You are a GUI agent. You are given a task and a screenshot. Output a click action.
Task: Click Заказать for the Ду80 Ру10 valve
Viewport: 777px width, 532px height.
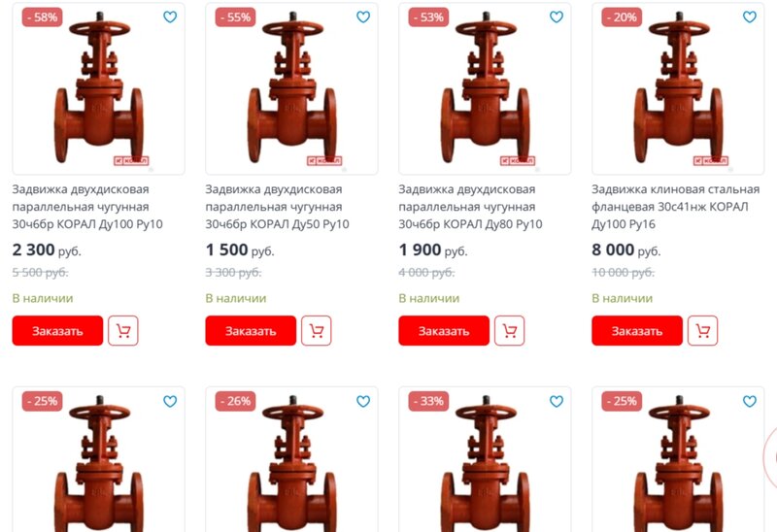coord(444,330)
